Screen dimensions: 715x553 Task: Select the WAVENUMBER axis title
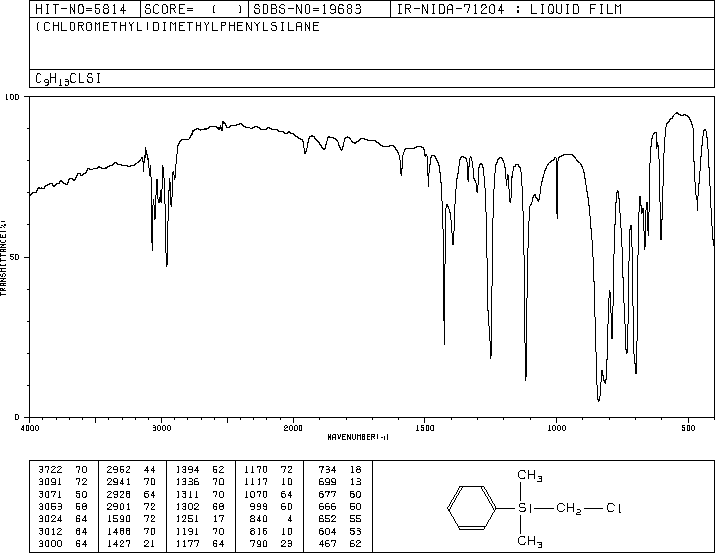tap(358, 437)
